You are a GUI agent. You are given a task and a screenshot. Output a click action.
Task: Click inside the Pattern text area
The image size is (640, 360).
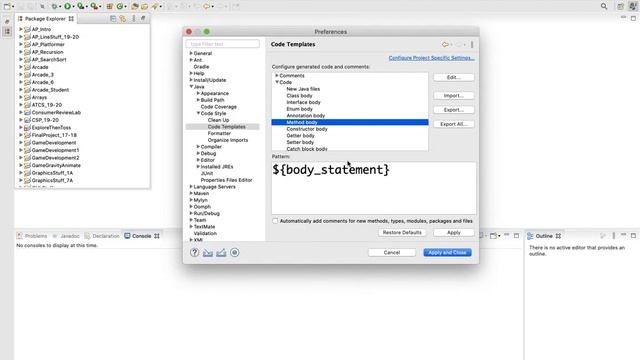373,188
